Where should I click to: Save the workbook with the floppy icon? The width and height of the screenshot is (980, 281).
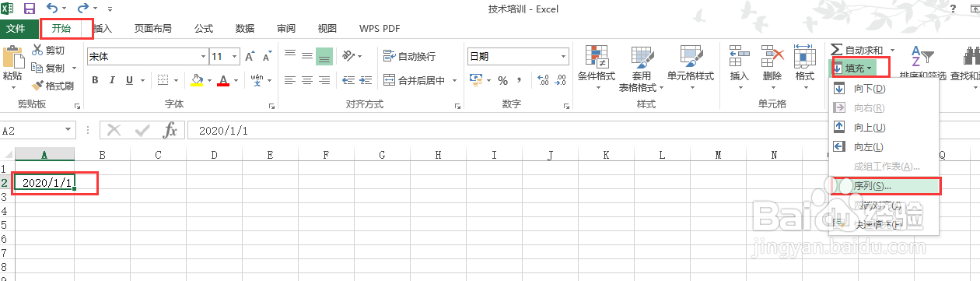click(30, 9)
